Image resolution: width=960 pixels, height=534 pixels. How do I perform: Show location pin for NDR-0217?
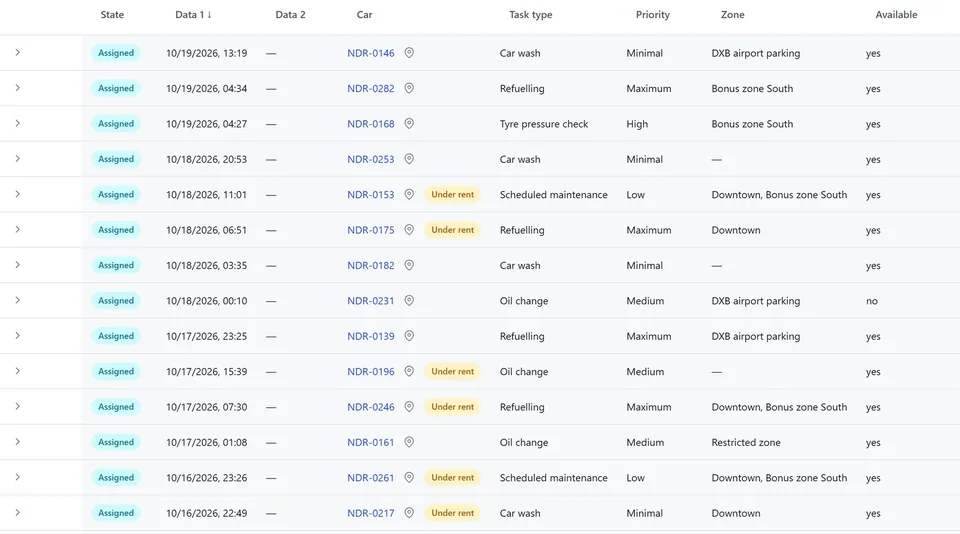click(x=409, y=513)
